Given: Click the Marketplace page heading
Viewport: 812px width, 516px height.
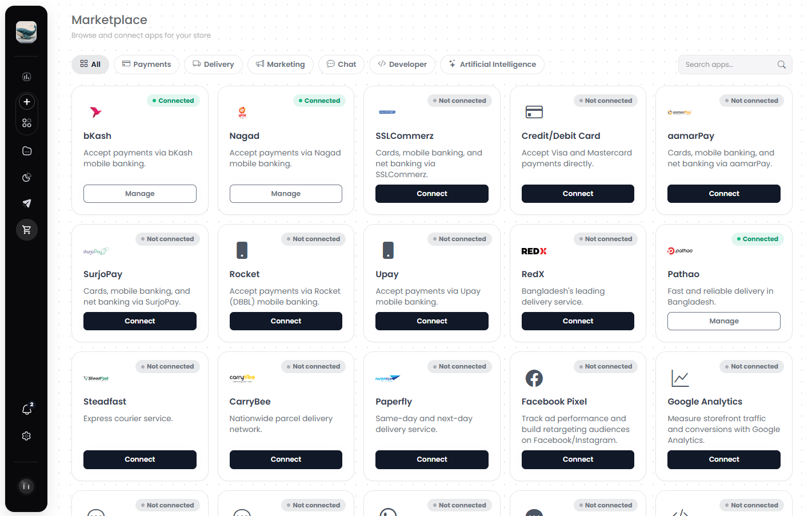Looking at the screenshot, I should click(109, 20).
